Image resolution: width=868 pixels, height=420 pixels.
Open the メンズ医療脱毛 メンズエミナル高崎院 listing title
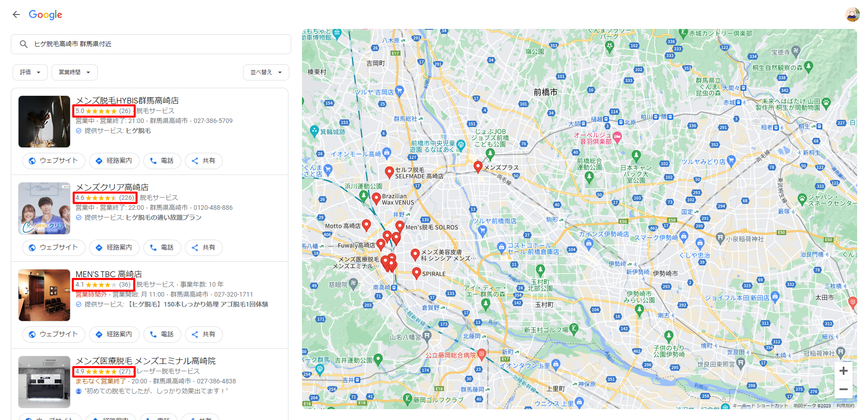click(x=146, y=361)
